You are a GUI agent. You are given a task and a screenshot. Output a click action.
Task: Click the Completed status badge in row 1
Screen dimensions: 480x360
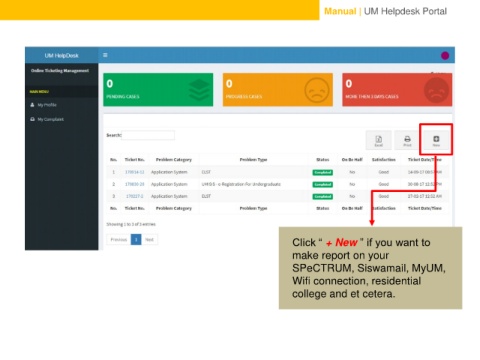click(323, 172)
